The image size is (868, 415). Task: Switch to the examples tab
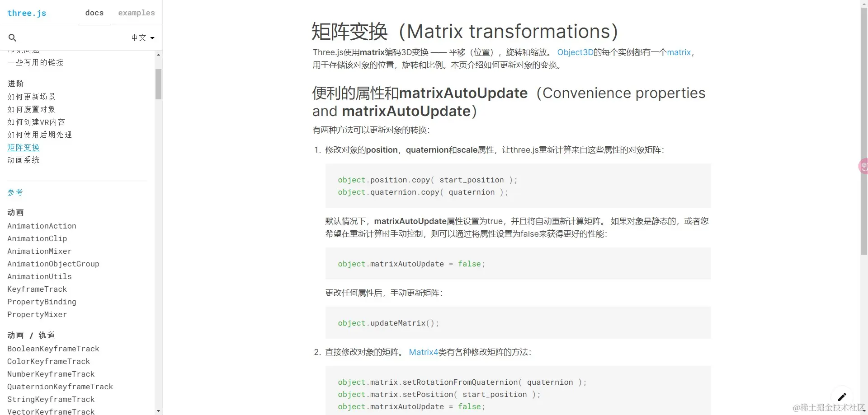point(137,13)
